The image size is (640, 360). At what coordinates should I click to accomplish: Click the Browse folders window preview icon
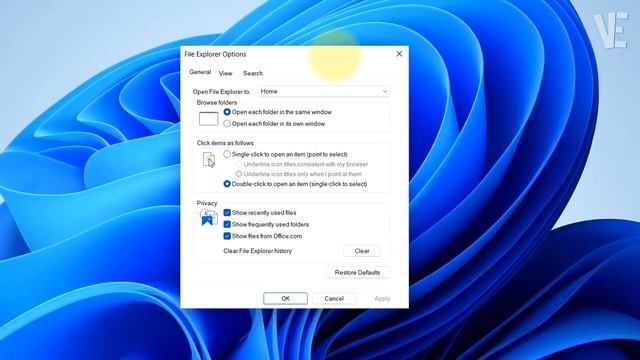click(x=208, y=119)
